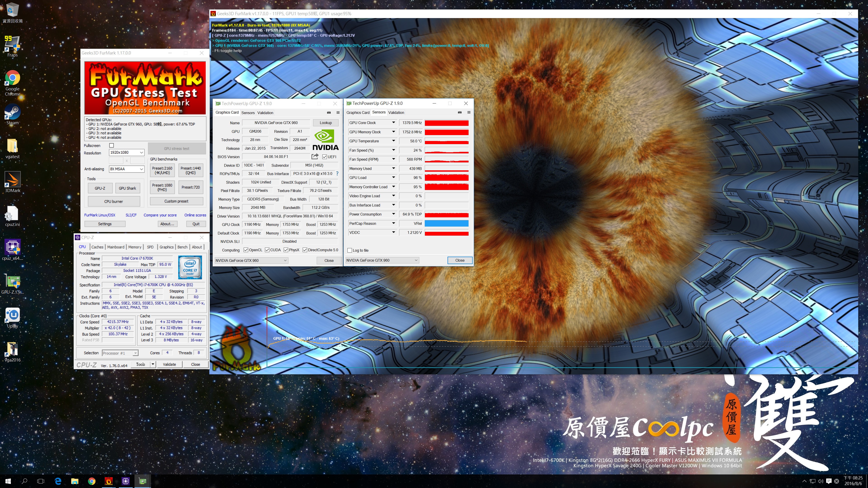
Task: Toggle Fullscreen checkbox in FurMark
Action: 111,145
